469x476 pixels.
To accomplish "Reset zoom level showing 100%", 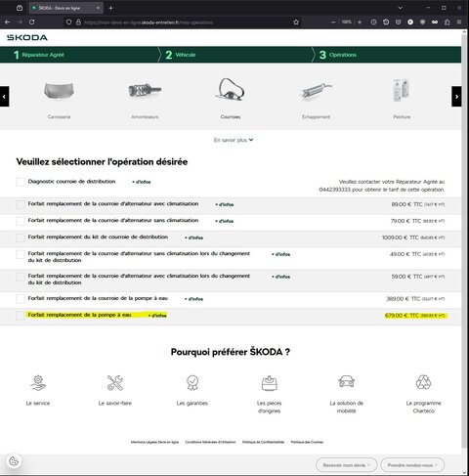I will [x=346, y=22].
